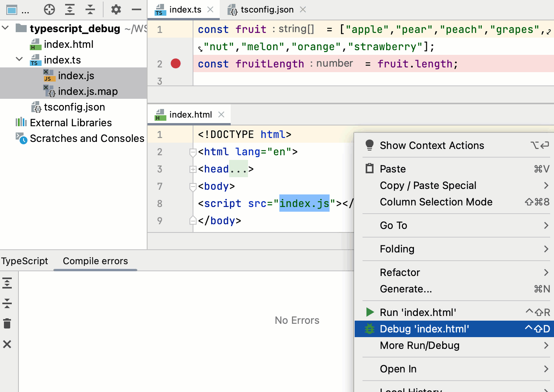The image size is (554, 392).
Task: Click the expand-all icon in the TypeScript panel sidebar
Action: pos(7,282)
